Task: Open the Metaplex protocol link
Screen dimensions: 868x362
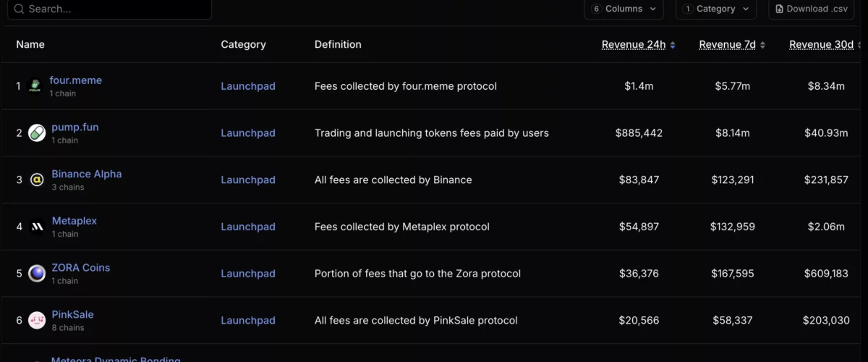Action: tap(75, 221)
